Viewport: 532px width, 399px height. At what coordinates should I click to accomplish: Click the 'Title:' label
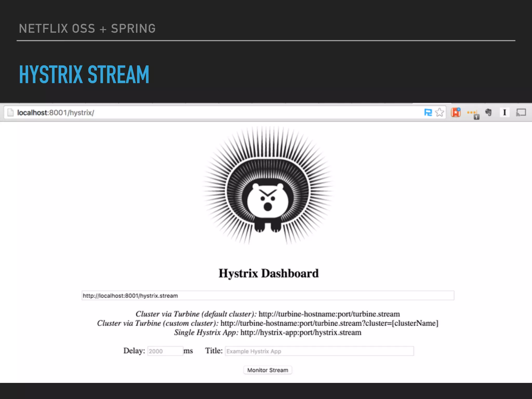214,351
